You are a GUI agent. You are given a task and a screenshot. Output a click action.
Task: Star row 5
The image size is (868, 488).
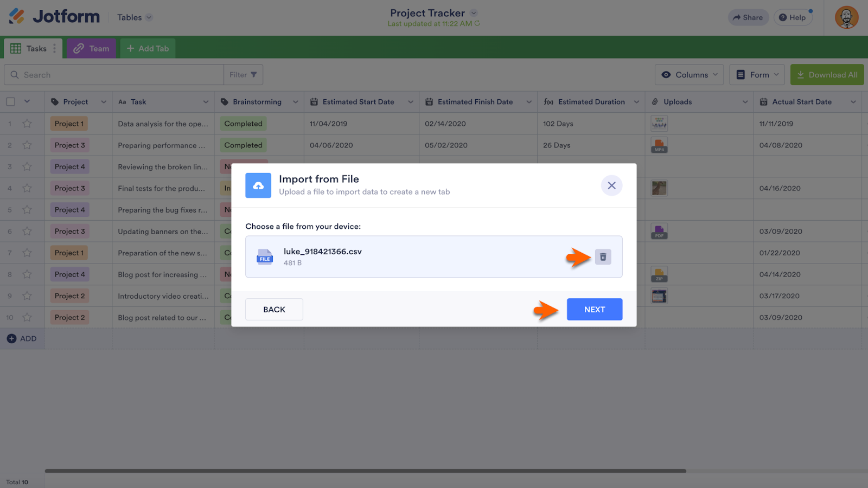pyautogui.click(x=27, y=210)
